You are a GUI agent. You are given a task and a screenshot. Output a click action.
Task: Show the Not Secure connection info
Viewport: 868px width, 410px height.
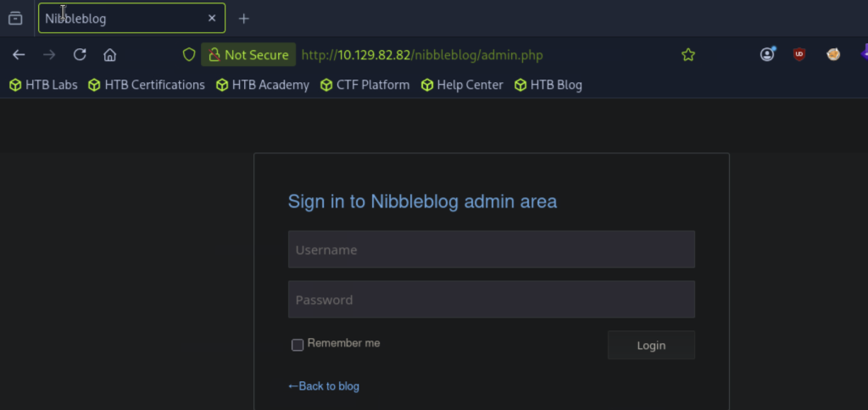tap(248, 55)
